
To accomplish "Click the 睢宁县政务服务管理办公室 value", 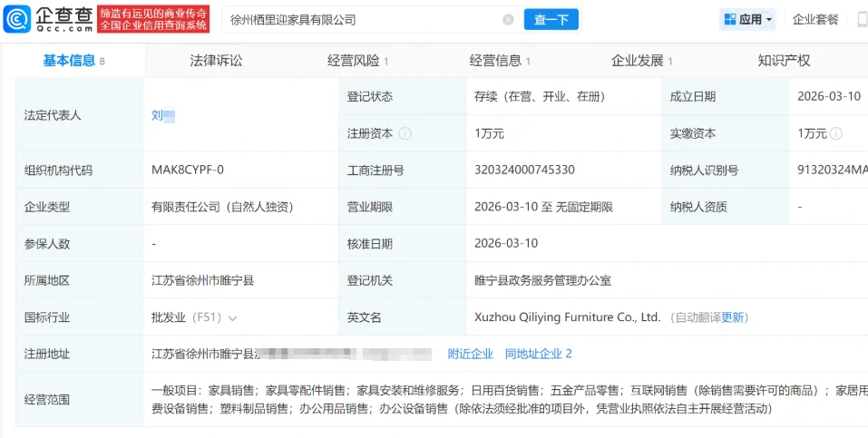I will (x=542, y=281).
